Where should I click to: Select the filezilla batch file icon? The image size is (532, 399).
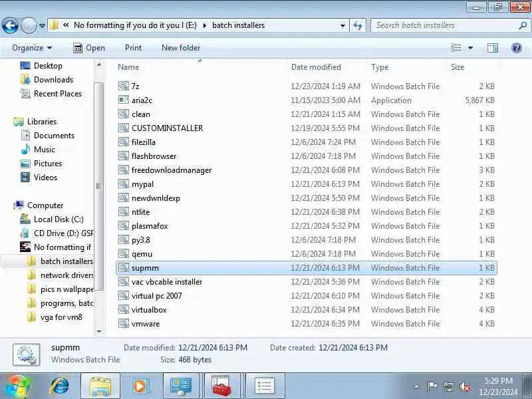click(124, 142)
